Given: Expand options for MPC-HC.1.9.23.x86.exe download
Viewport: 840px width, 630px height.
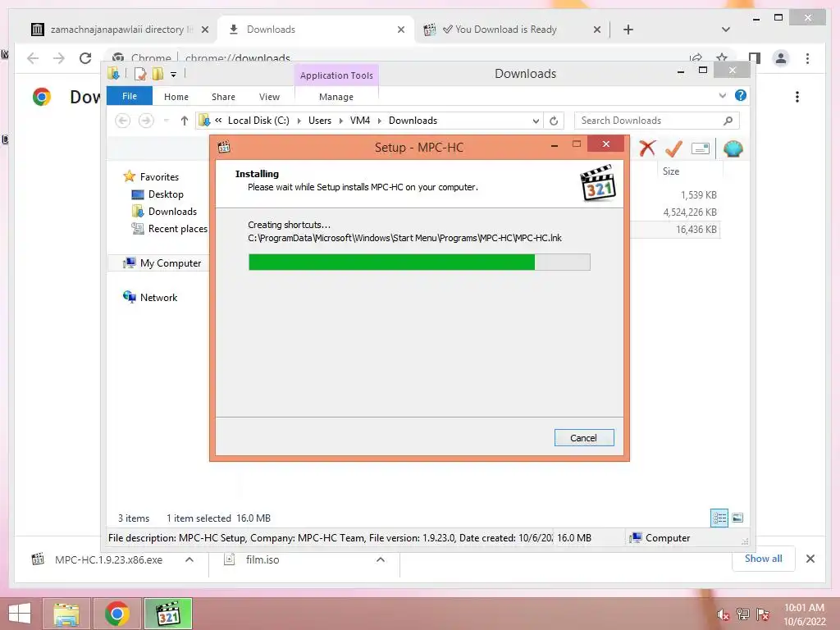Looking at the screenshot, I should pyautogui.click(x=189, y=559).
